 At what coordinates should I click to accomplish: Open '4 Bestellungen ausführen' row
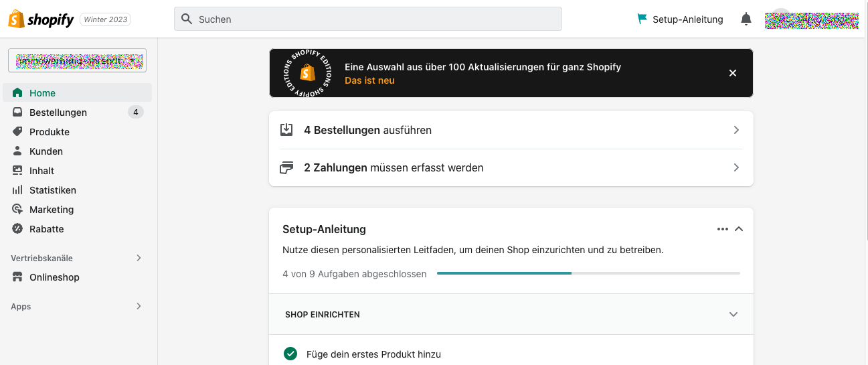coord(511,130)
